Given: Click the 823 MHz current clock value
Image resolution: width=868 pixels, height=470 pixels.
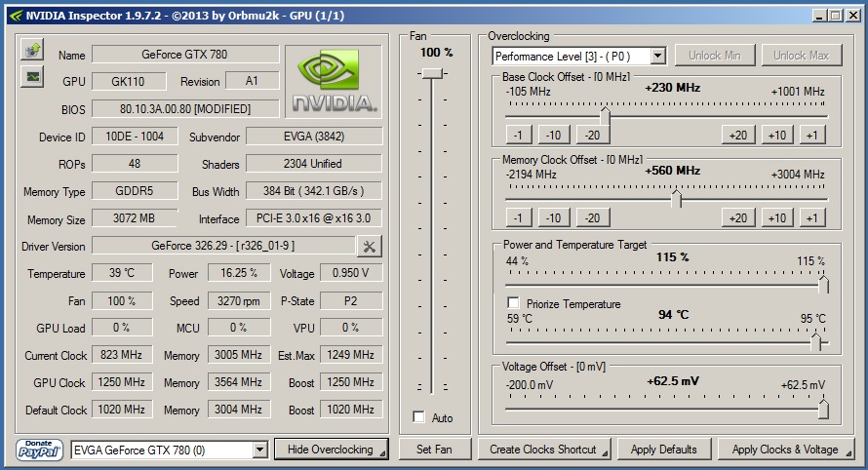Looking at the screenshot, I should point(122,354).
